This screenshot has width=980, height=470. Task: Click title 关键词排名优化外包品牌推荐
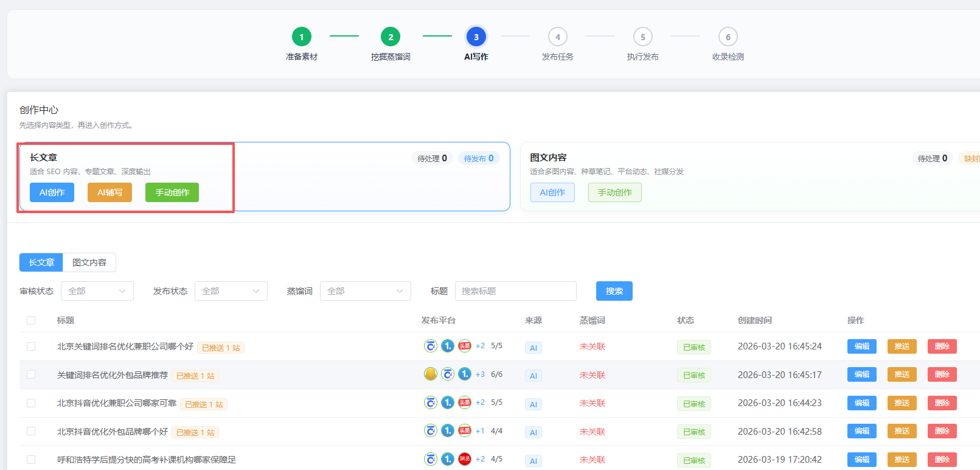point(113,375)
